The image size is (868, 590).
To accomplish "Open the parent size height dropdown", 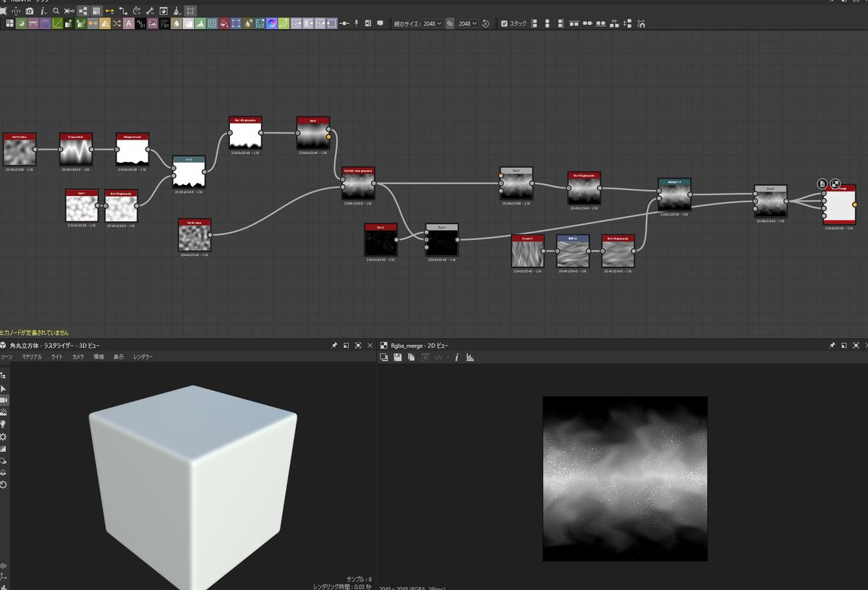I will tap(468, 23).
